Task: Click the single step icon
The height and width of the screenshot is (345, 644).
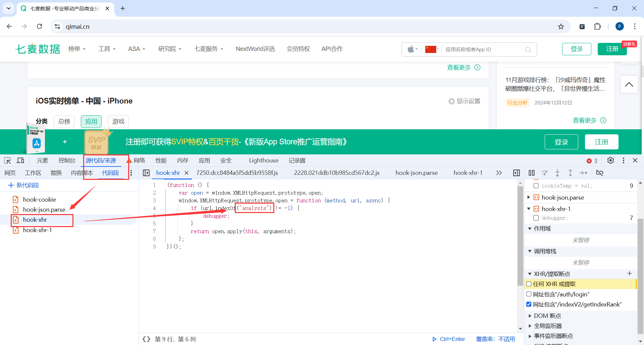Action: (583, 173)
